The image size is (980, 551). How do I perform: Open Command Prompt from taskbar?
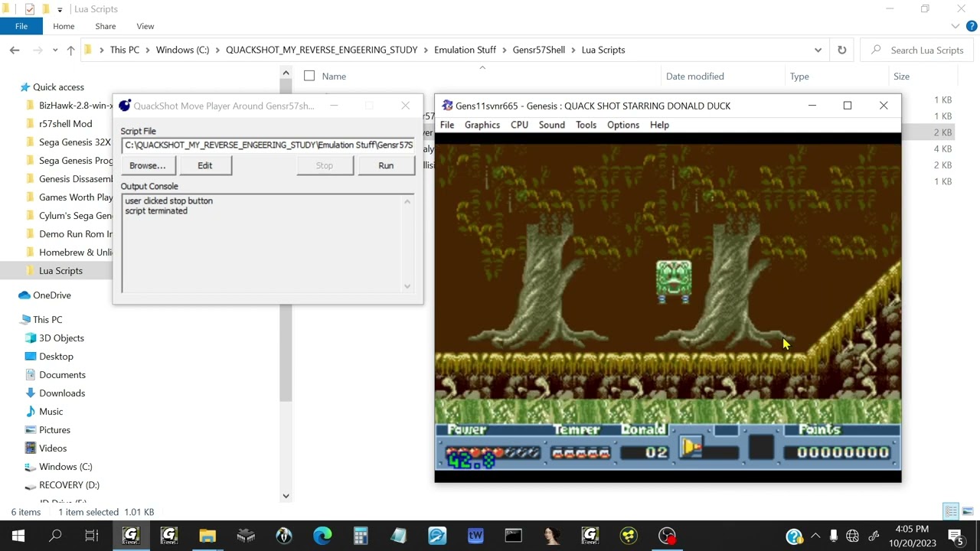pyautogui.click(x=513, y=536)
